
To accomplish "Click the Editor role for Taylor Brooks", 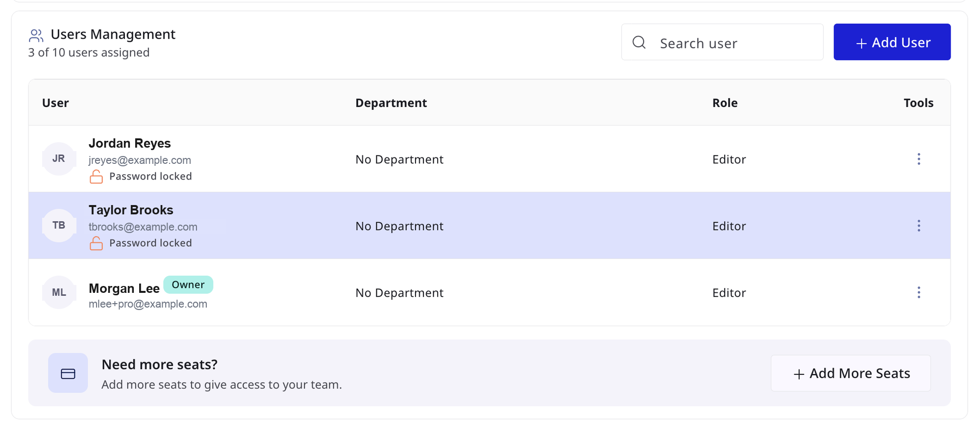I will (x=729, y=226).
